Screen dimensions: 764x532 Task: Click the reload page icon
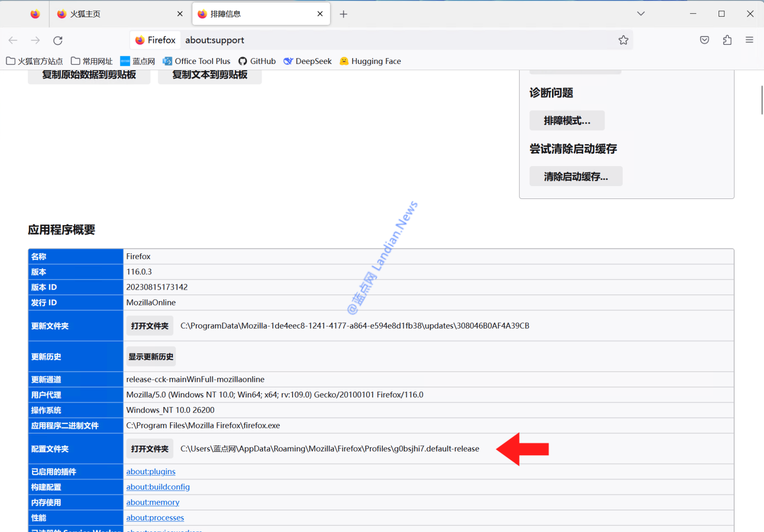58,41
